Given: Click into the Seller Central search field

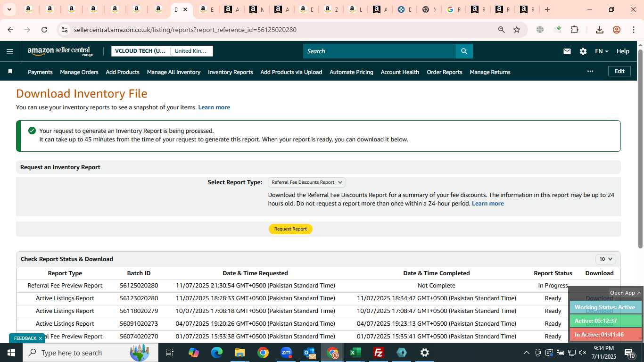Looking at the screenshot, I should tap(380, 51).
